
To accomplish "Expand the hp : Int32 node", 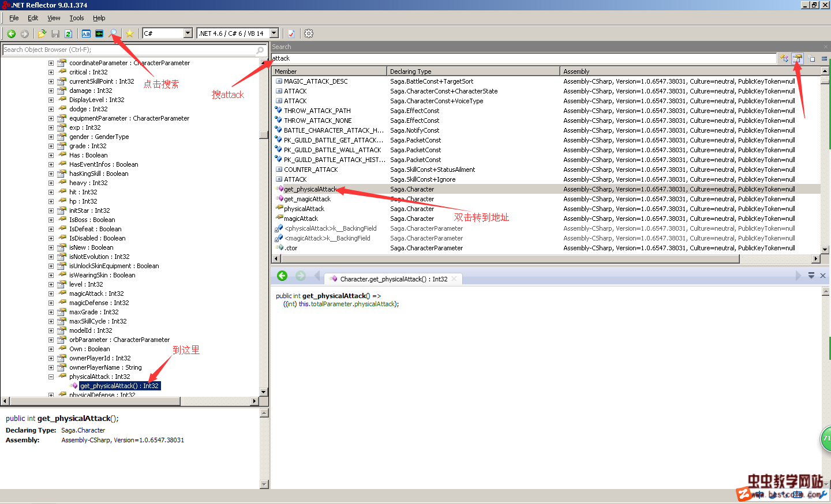I will pyautogui.click(x=51, y=201).
